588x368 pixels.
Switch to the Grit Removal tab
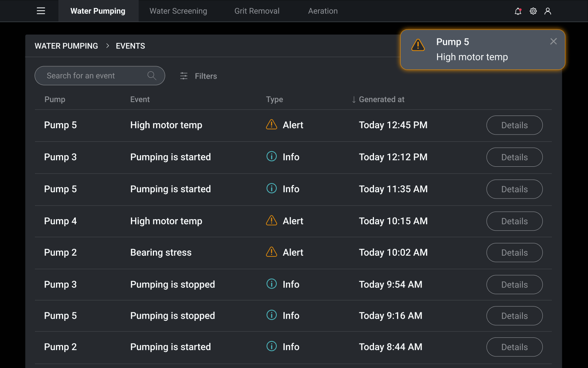click(x=257, y=11)
